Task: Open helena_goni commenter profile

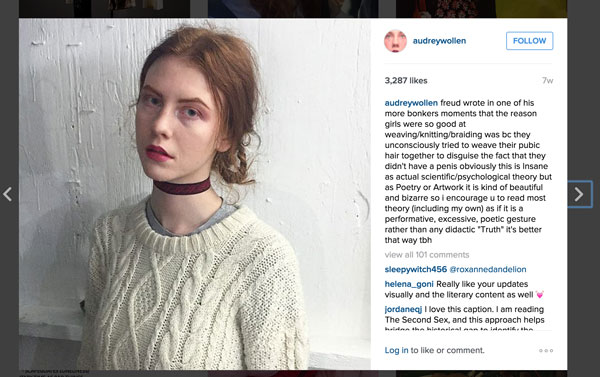Action: (x=409, y=284)
